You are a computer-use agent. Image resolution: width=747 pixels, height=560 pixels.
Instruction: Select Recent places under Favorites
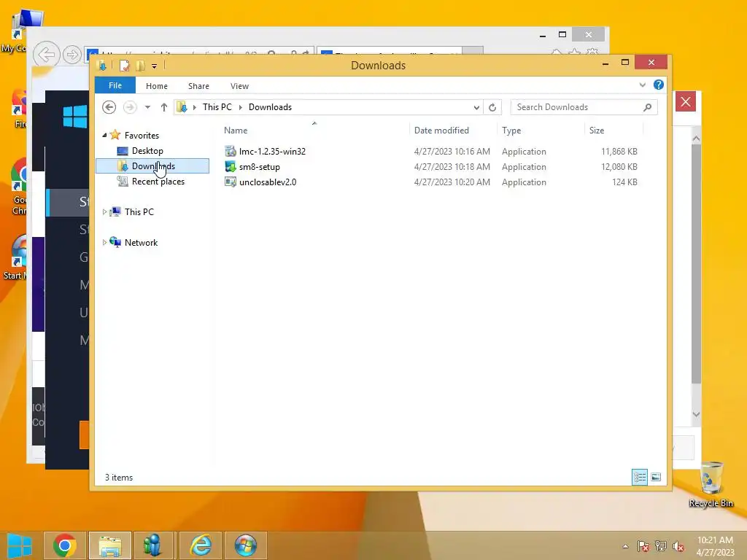[x=158, y=182]
